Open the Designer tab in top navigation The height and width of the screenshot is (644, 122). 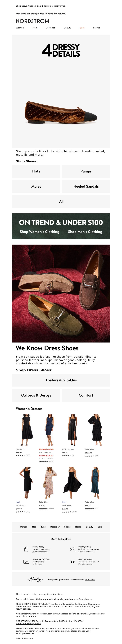50,28
